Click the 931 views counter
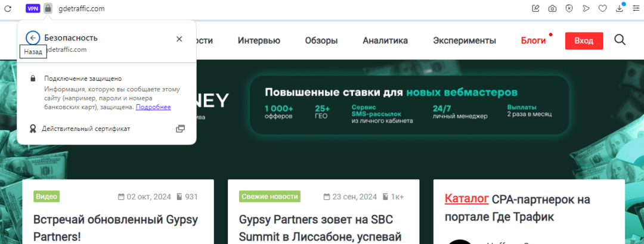The height and width of the screenshot is (244, 644). 187,197
